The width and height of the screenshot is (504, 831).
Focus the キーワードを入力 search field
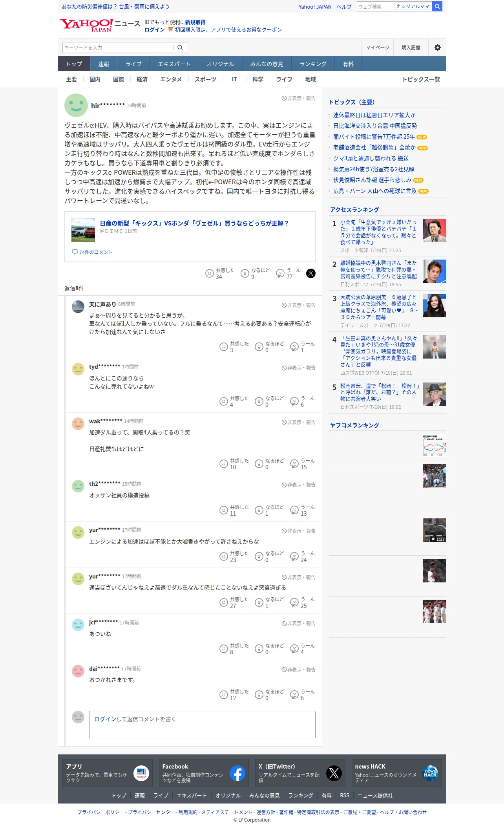118,48
